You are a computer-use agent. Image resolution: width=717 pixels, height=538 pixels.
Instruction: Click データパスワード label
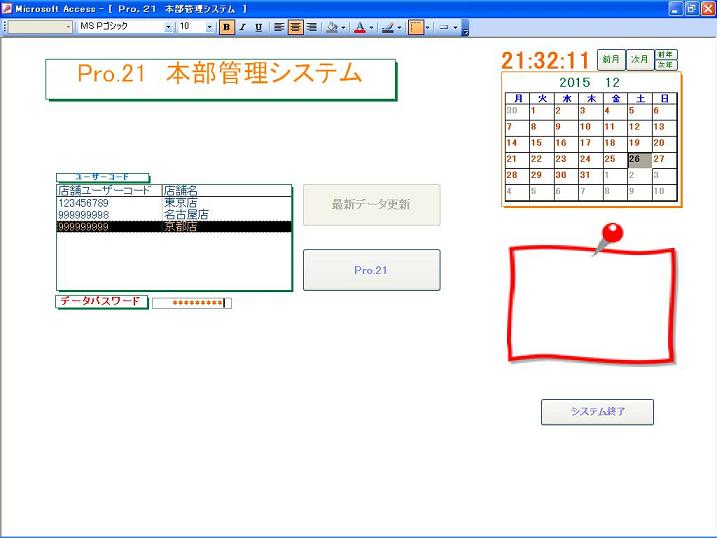click(x=101, y=301)
